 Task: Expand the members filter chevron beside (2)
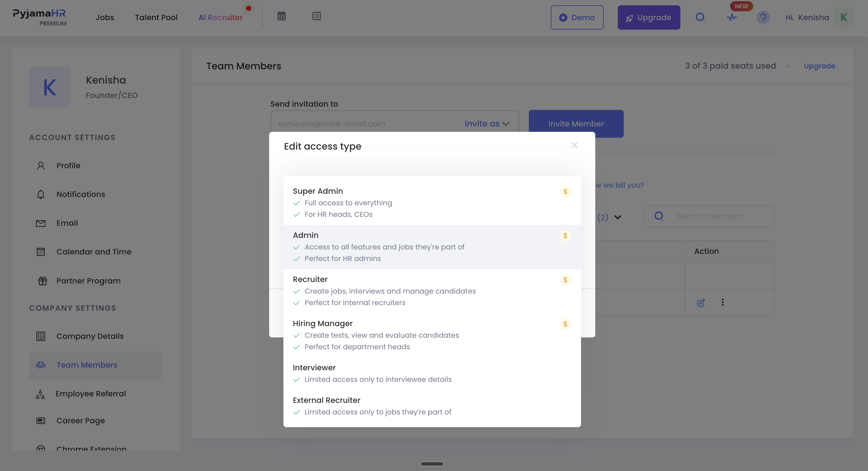coord(618,217)
